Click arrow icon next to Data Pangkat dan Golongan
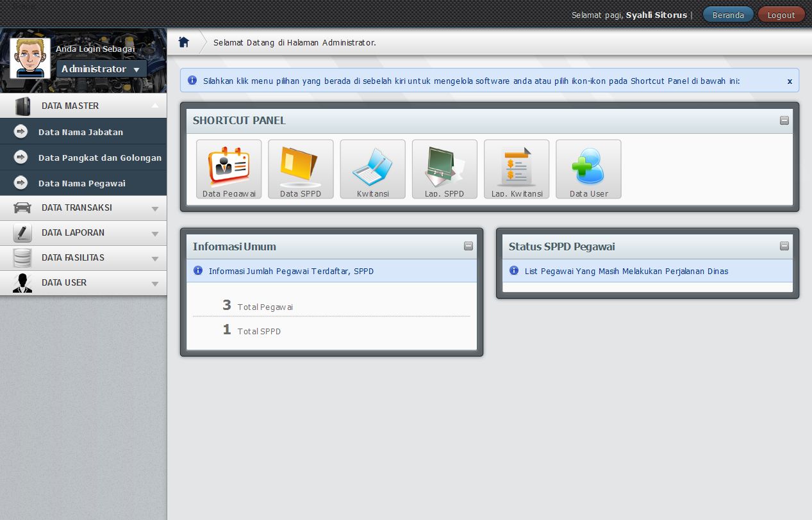Image resolution: width=812 pixels, height=520 pixels. pyautogui.click(x=21, y=158)
